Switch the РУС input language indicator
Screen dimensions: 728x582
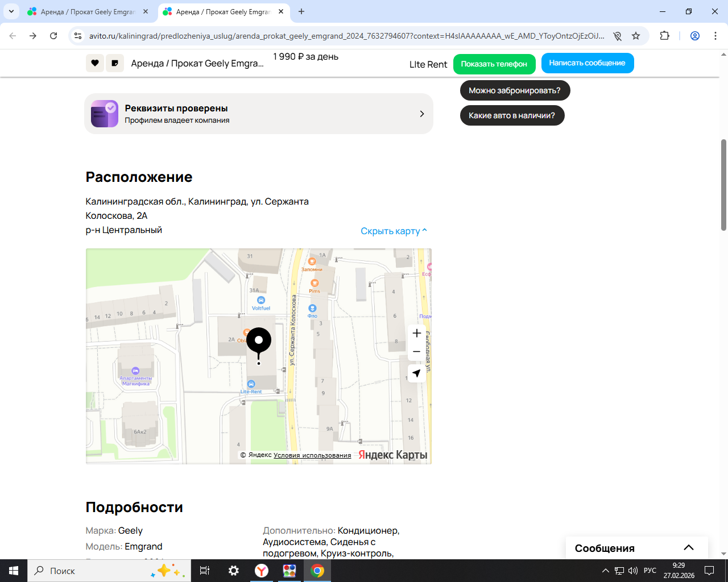650,571
